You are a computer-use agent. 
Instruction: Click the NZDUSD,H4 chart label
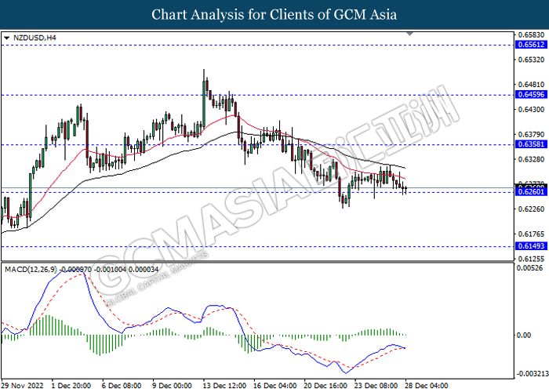point(35,38)
